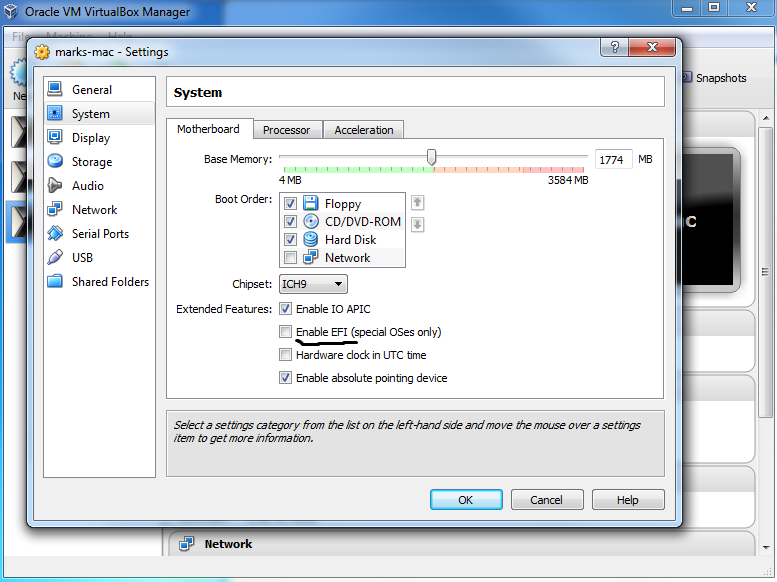Enable the Network boot checkbox
Viewport: 777px width, 582px height.
(x=290, y=257)
